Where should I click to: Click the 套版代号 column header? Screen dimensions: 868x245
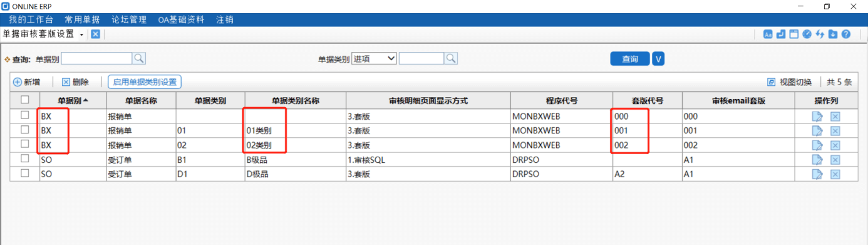(647, 100)
